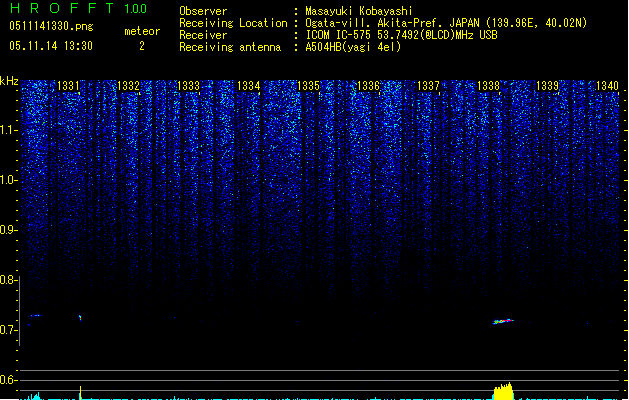This screenshot has height=400, width=629.
Task: Click the 1.0 frequency axis label
Action: coord(9,180)
